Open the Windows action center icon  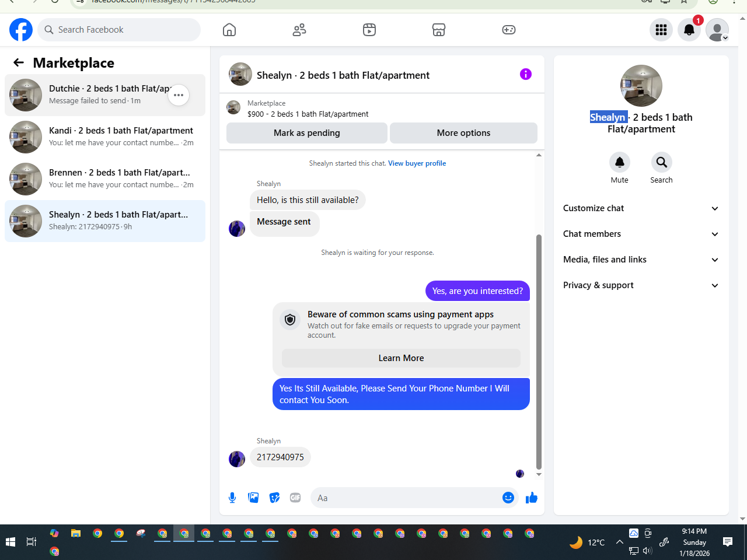728,542
